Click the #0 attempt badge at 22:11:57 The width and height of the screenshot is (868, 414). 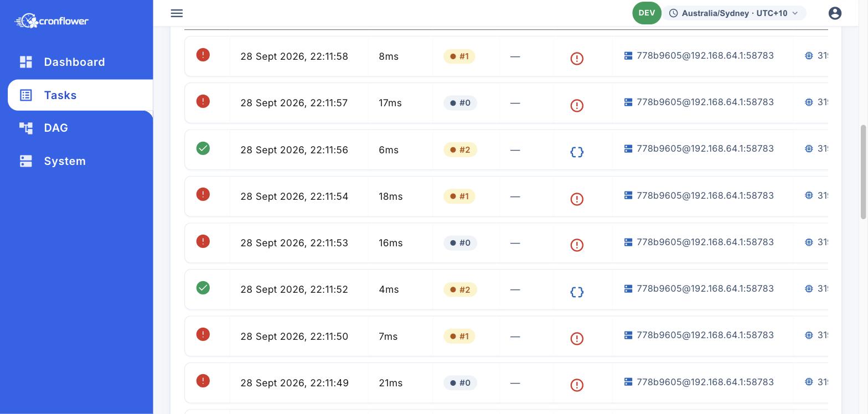click(460, 103)
